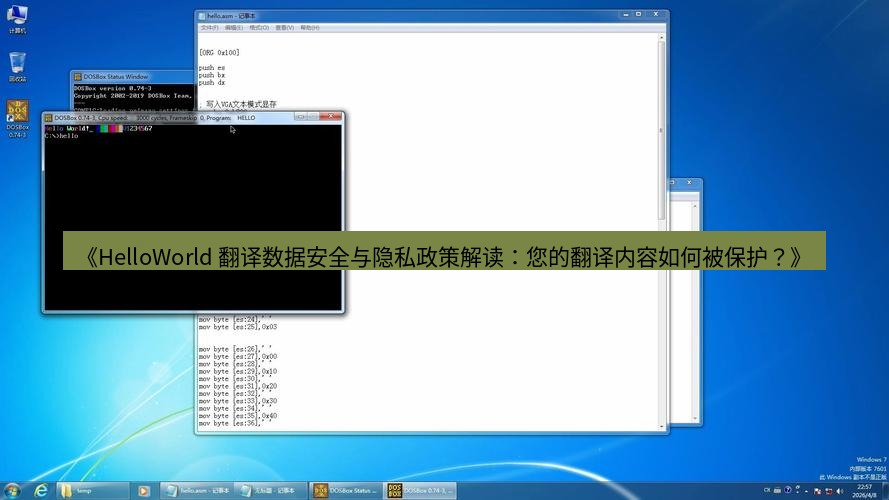Open the 编辑(E) menu in Notepad
889x500 pixels.
pos(234,28)
